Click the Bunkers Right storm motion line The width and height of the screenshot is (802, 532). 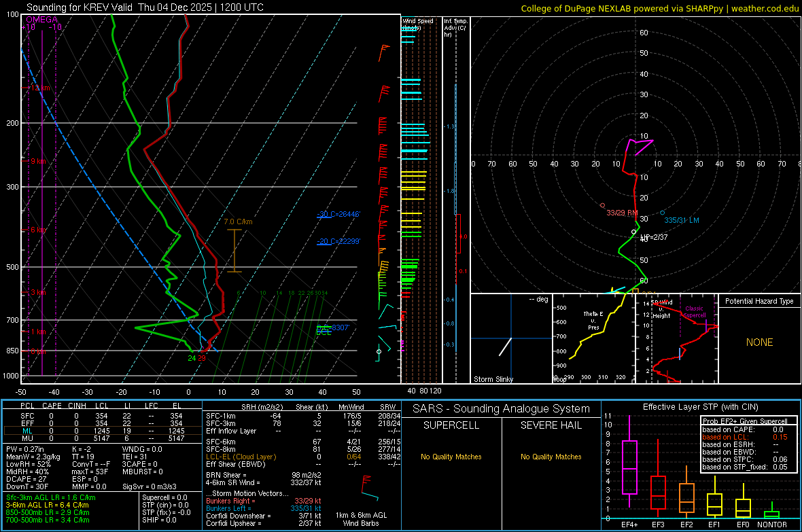[264, 501]
